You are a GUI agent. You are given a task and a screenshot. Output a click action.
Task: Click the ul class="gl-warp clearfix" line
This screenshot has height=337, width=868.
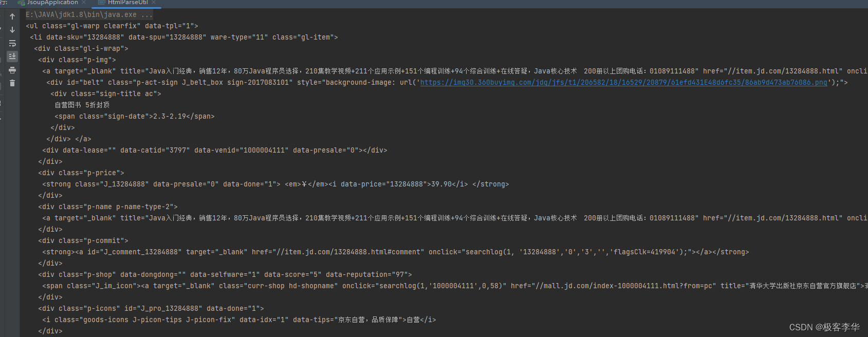tap(112, 26)
